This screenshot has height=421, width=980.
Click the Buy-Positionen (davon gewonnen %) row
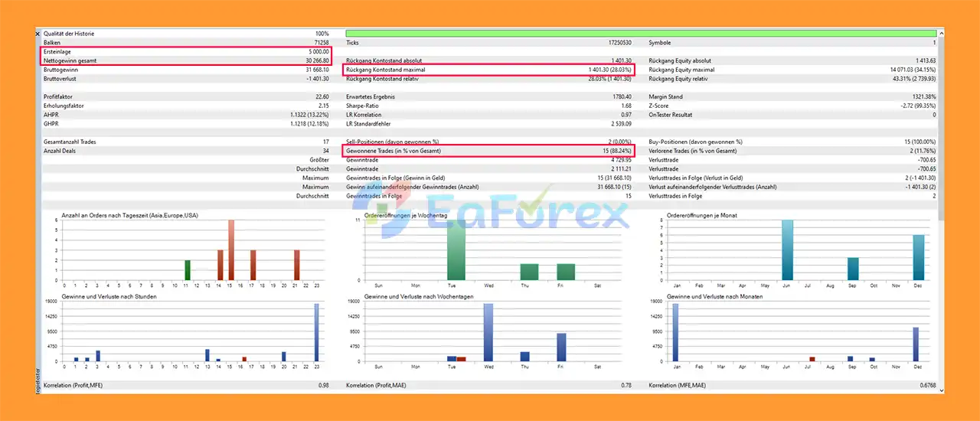click(792, 142)
